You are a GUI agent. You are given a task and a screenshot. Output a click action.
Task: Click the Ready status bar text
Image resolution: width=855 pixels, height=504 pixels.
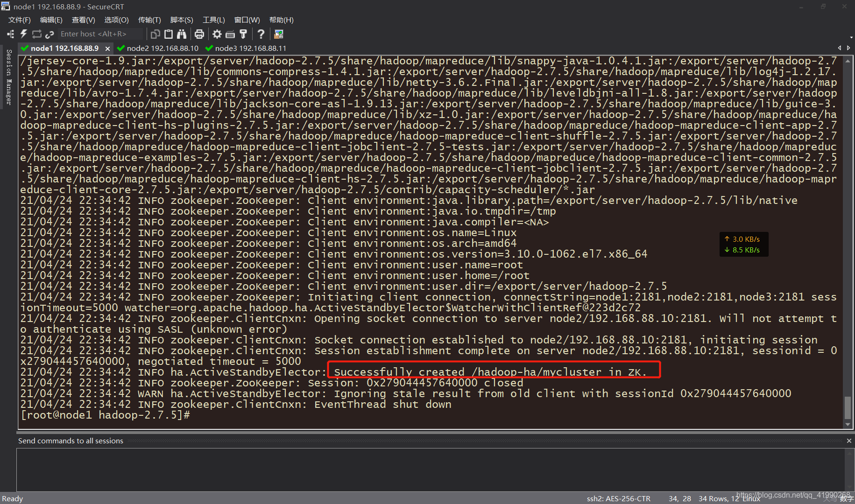[13, 498]
